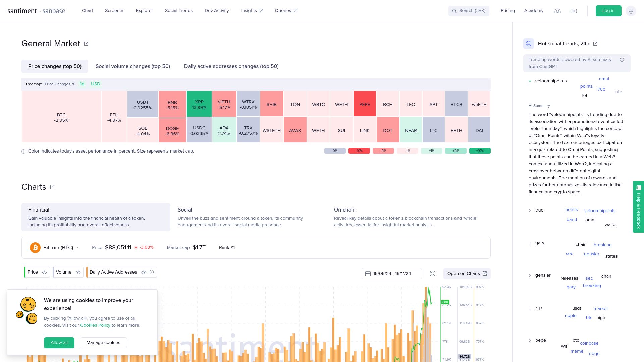The width and height of the screenshot is (644, 362).
Task: Click info icon next to Daily Active Addresses
Action: pos(152,272)
